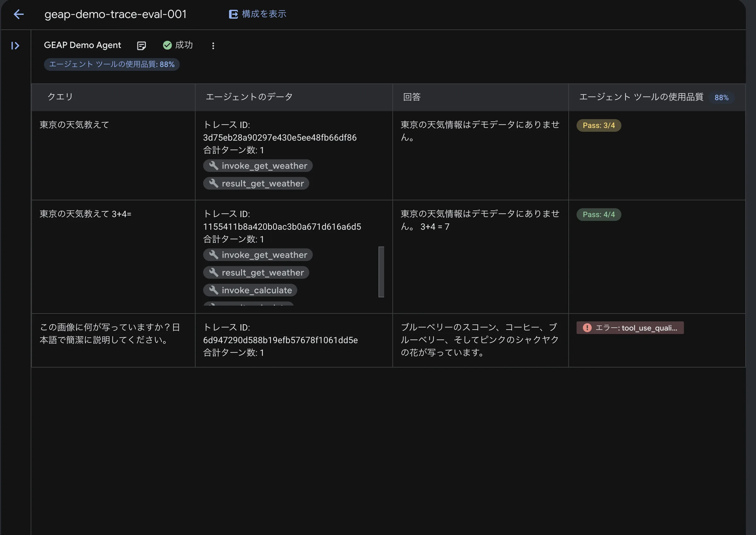
Task: Click the invoke_calculate tool chip
Action: (250, 290)
